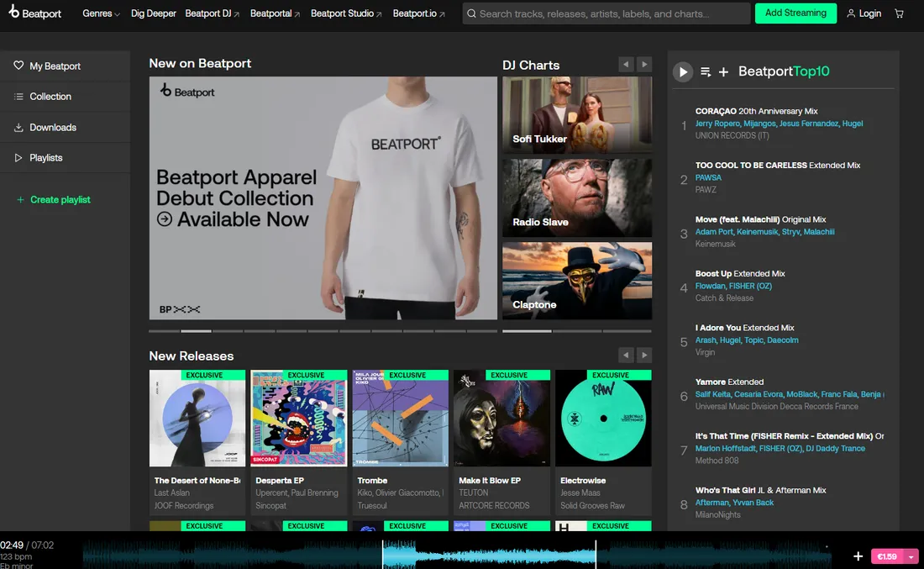
Task: Open the Beatport Studio external link
Action: (346, 13)
